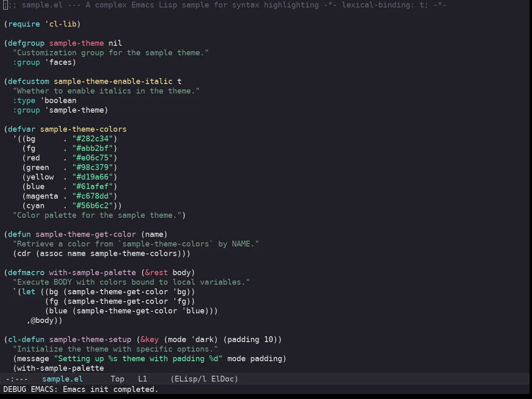Click the docstring "Whether to enable italics in the theme."
The image size is (532, 399).
point(106,91)
